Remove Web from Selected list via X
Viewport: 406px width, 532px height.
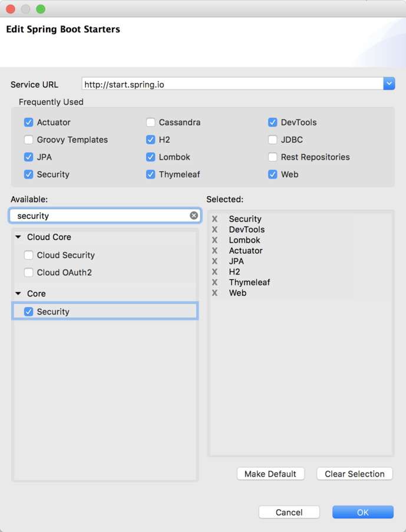(214, 292)
